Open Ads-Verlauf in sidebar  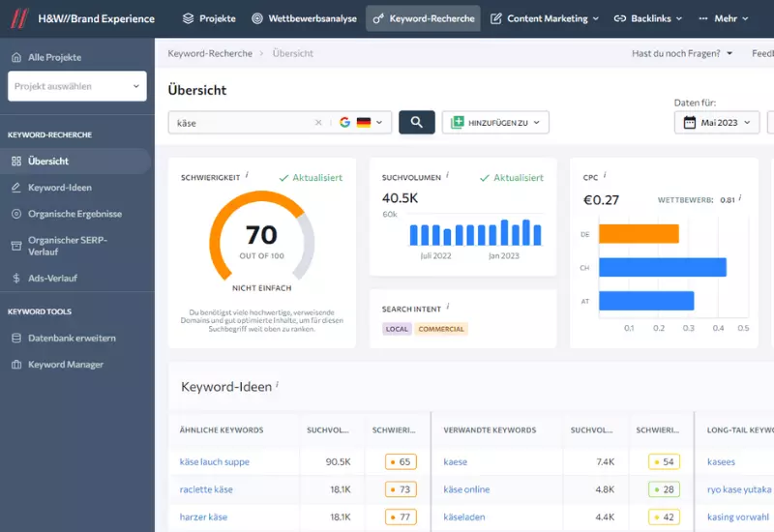click(x=53, y=278)
